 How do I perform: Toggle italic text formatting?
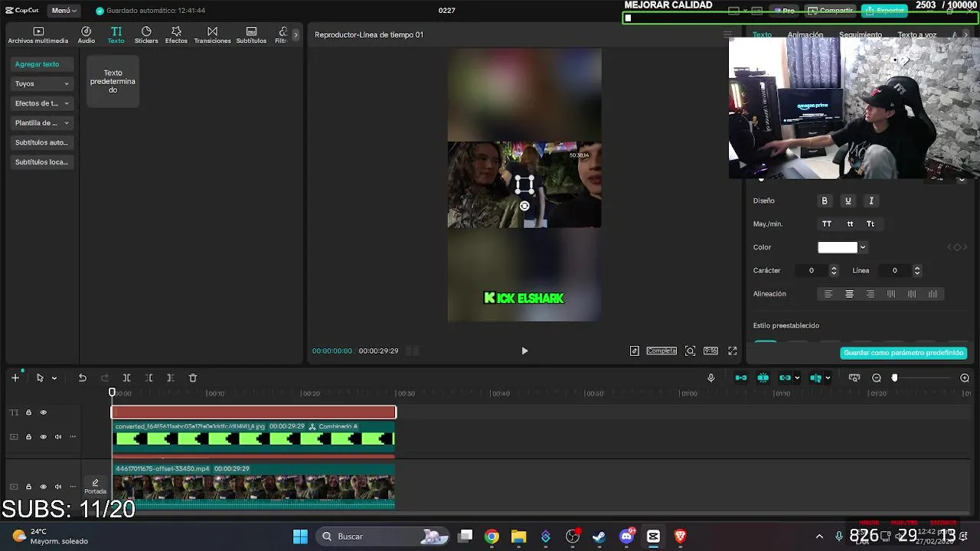point(871,201)
